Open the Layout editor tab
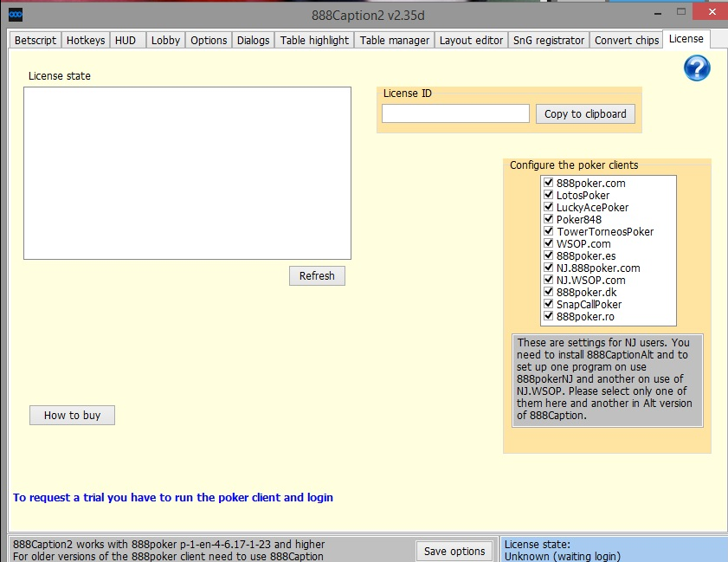The image size is (728, 562). click(x=471, y=41)
